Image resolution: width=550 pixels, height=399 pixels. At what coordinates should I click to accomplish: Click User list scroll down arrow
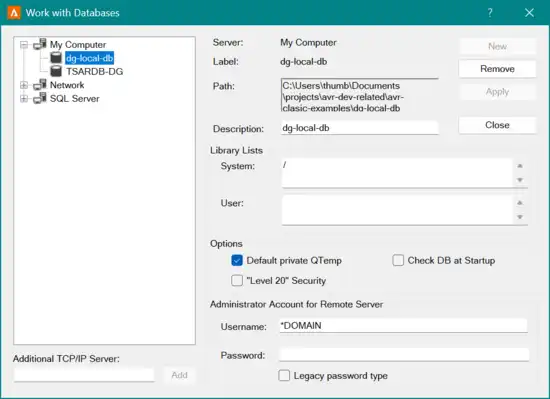(x=520, y=217)
